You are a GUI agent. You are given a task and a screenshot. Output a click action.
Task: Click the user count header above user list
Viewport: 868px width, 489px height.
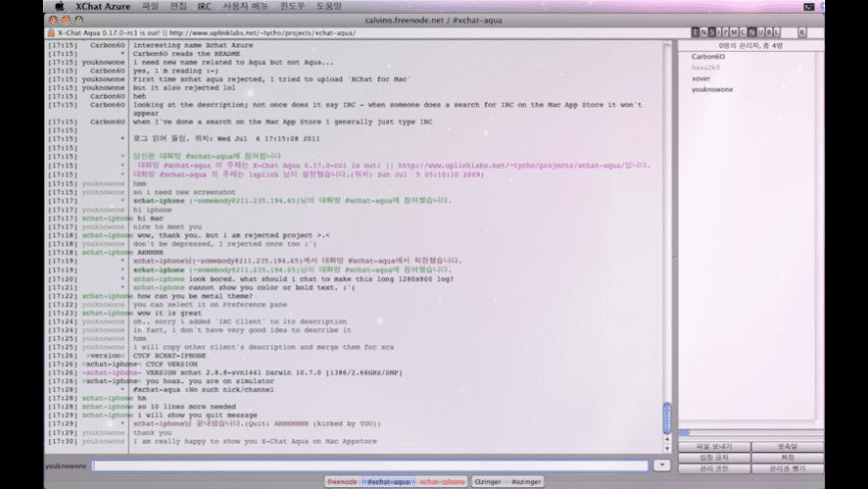[750, 46]
